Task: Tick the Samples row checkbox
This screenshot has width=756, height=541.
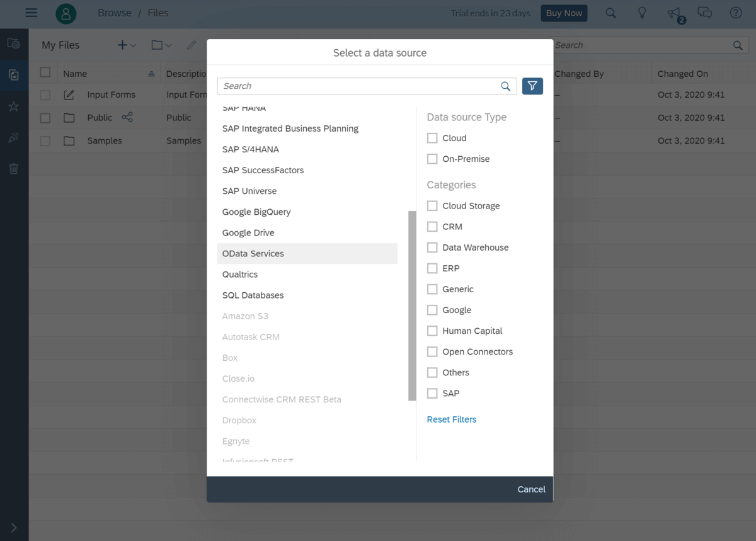Action: coord(45,140)
